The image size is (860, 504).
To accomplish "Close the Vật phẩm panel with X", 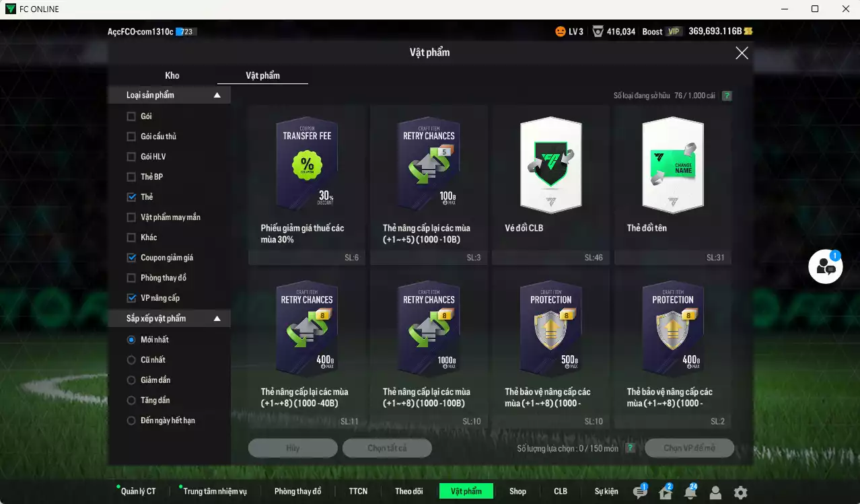I will point(742,53).
